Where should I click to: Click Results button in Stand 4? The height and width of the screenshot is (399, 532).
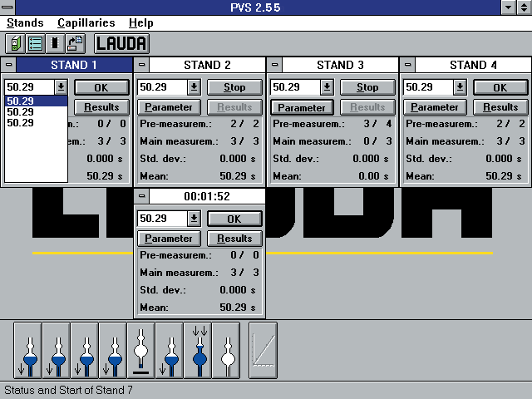tap(500, 107)
